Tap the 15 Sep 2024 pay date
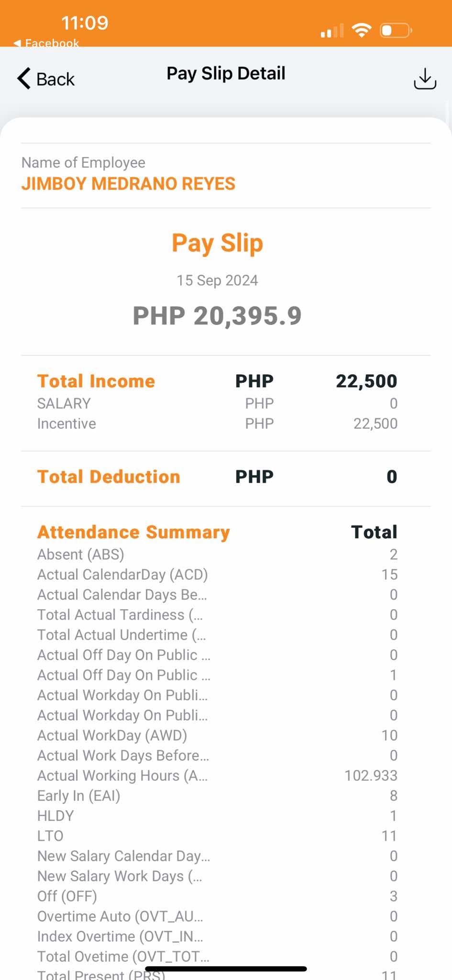 tap(217, 280)
